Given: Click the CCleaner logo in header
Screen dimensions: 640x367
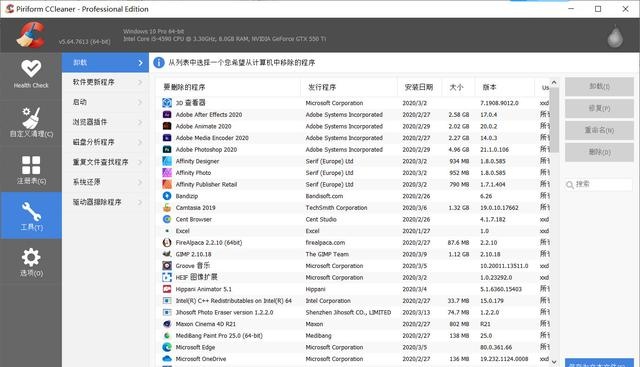Looking at the screenshot, I should tap(30, 35).
